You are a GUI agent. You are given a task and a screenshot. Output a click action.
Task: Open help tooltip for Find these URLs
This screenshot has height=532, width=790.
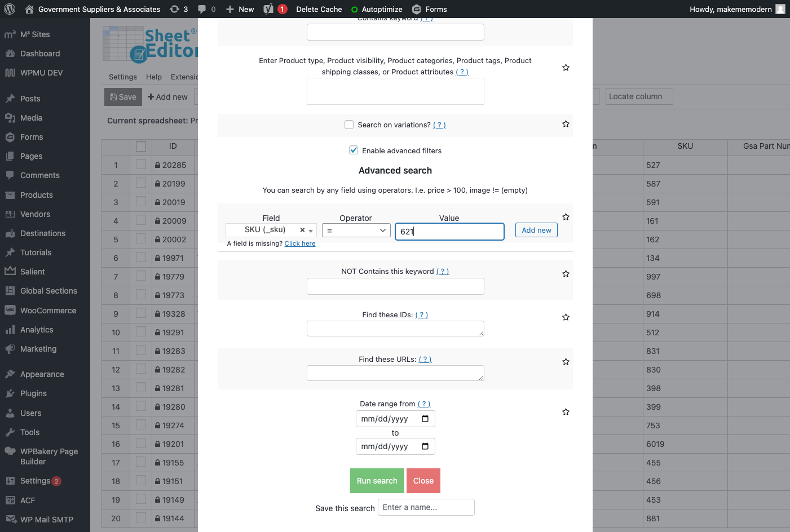point(425,359)
